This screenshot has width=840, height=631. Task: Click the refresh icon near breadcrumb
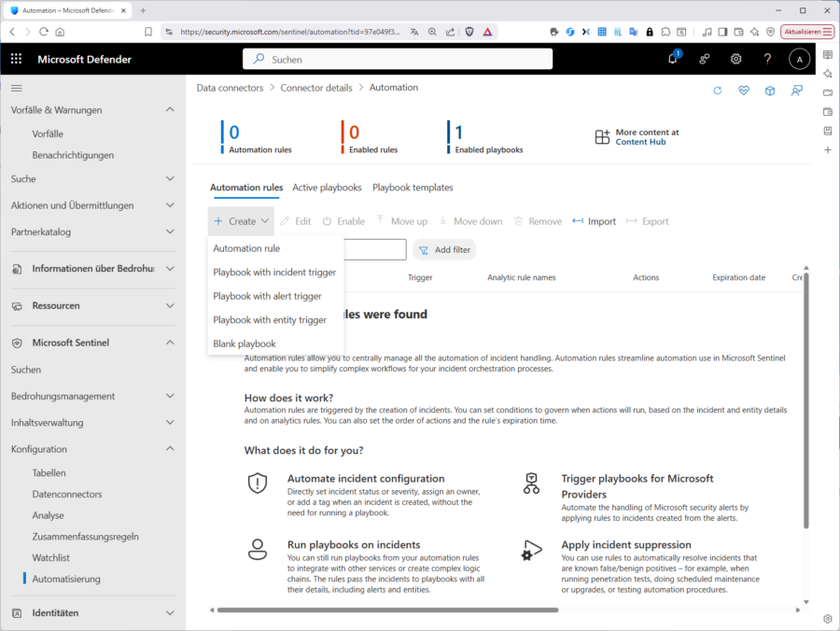717,91
